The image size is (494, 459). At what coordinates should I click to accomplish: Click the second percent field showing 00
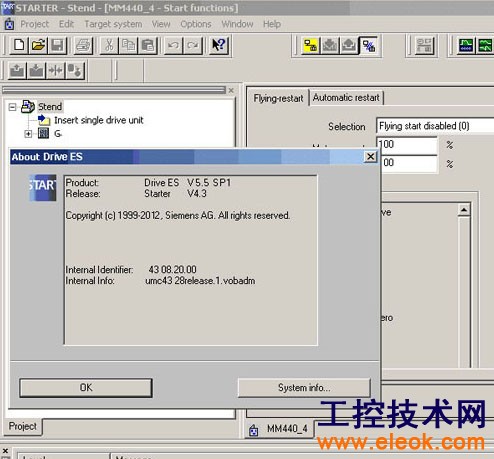(x=409, y=164)
